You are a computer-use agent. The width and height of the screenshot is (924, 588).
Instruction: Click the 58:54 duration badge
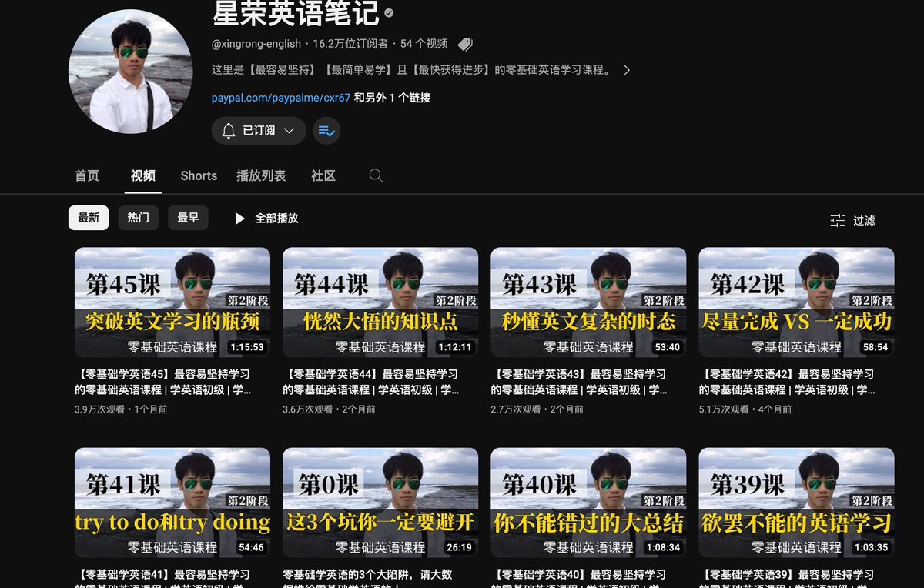(875, 347)
